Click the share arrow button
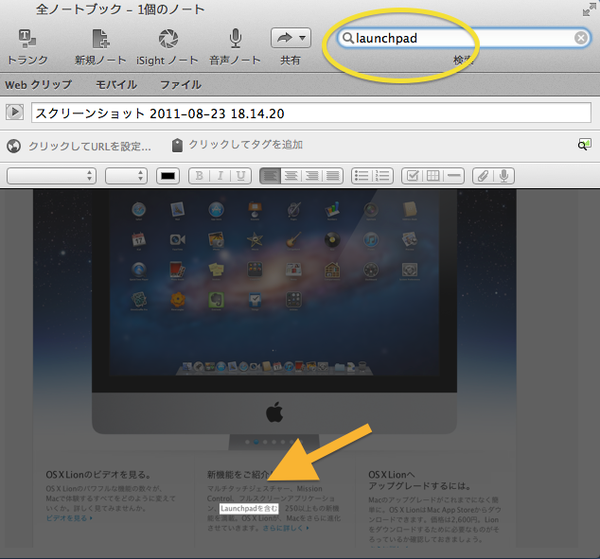 284,38
